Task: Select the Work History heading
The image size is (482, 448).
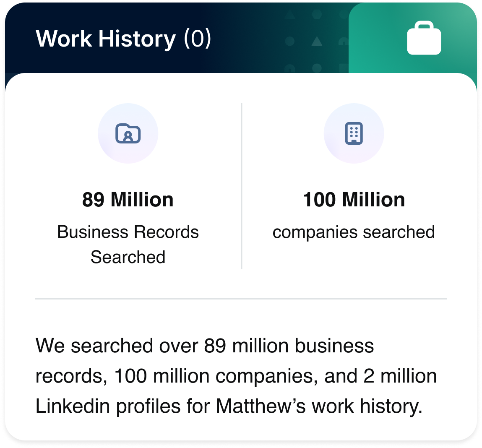Action: (106, 39)
